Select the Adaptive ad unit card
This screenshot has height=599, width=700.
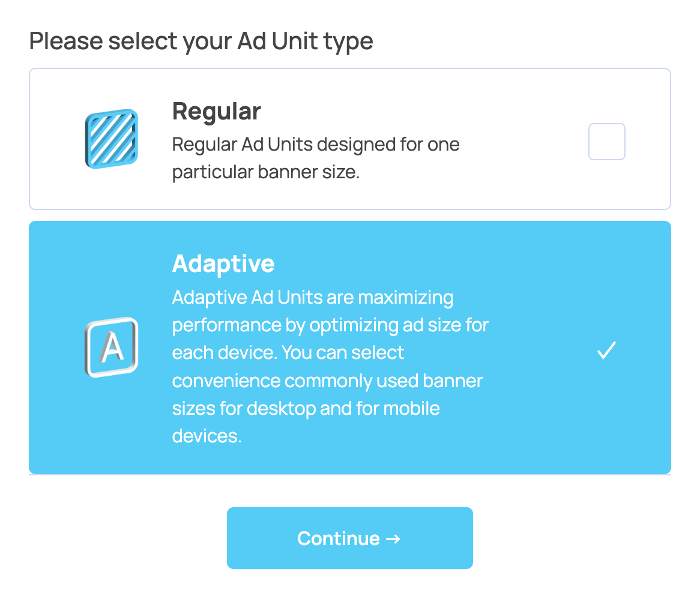pyautogui.click(x=350, y=347)
